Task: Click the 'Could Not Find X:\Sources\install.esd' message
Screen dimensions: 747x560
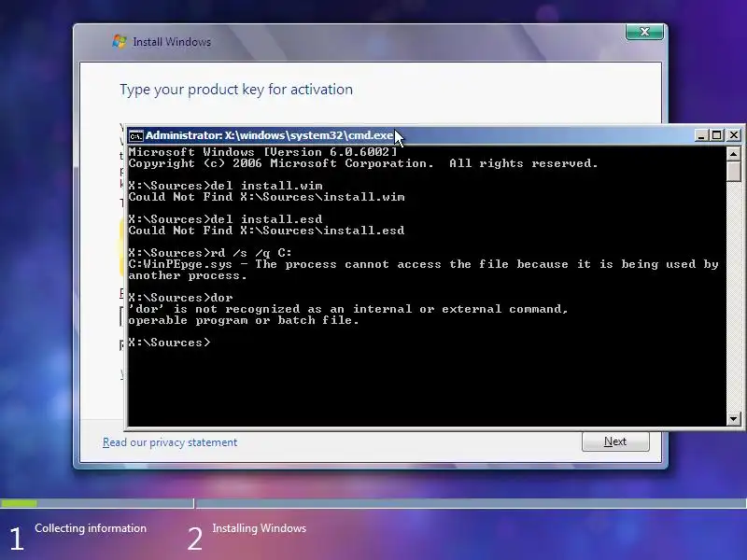Action: coord(266,231)
